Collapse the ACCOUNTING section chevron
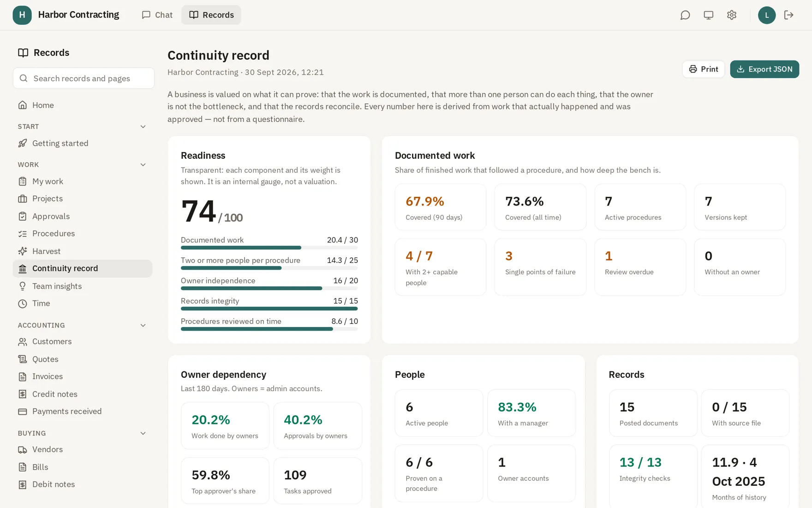 (143, 326)
